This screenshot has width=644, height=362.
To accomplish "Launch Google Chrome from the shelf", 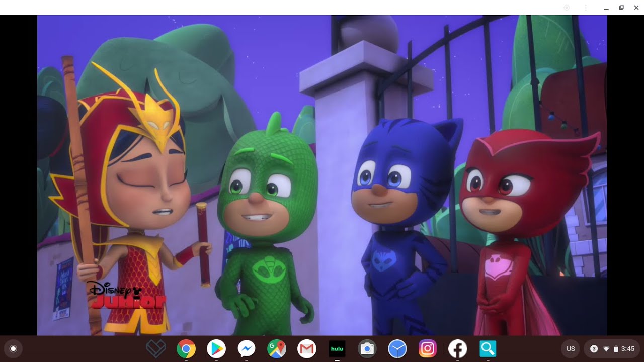I will click(x=186, y=349).
